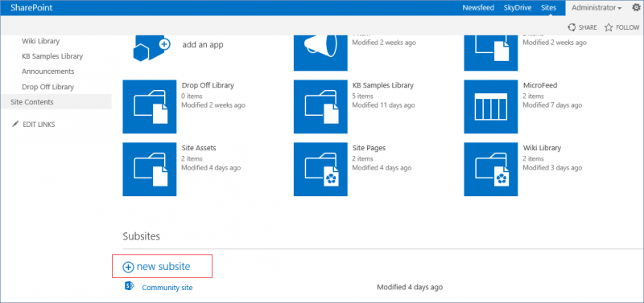The height and width of the screenshot is (303, 644).
Task: Click the add an app link text
Action: (203, 45)
